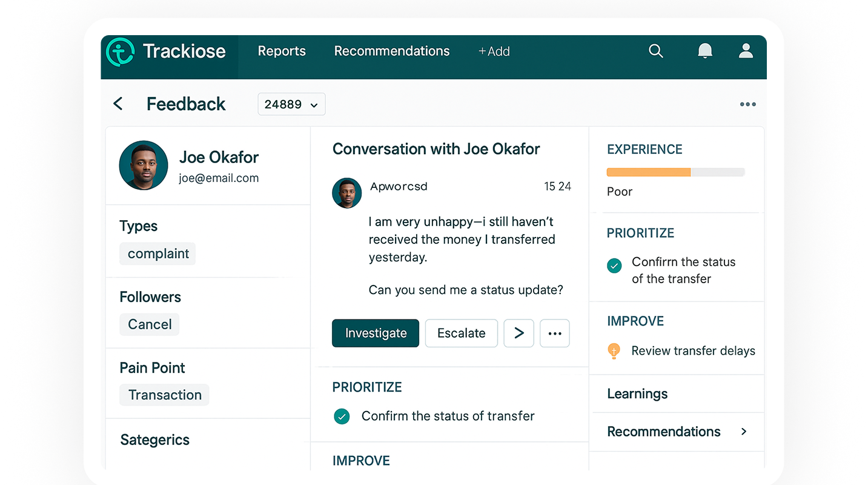Open the forward arrow button next to Escalate
Image resolution: width=868 pixels, height=485 pixels.
click(x=518, y=333)
